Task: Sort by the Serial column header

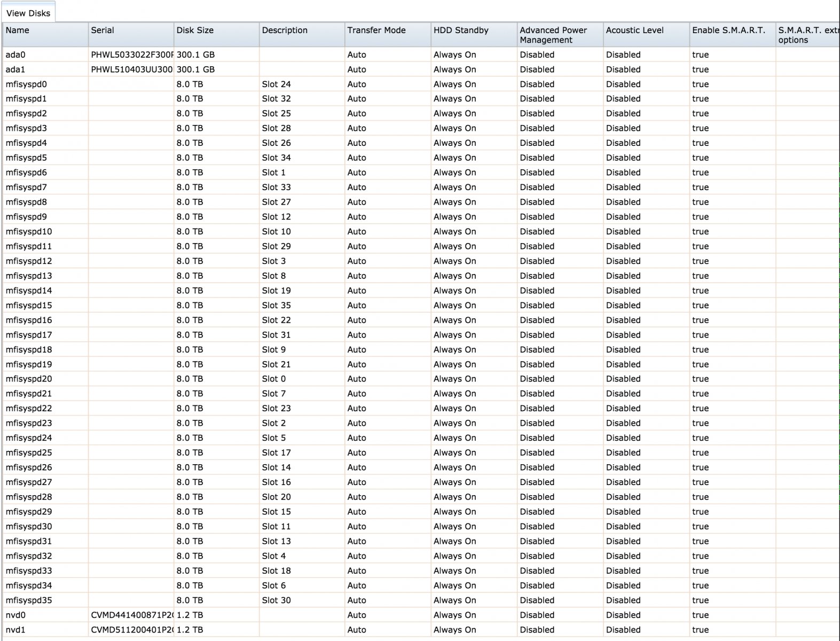Action: (x=131, y=35)
